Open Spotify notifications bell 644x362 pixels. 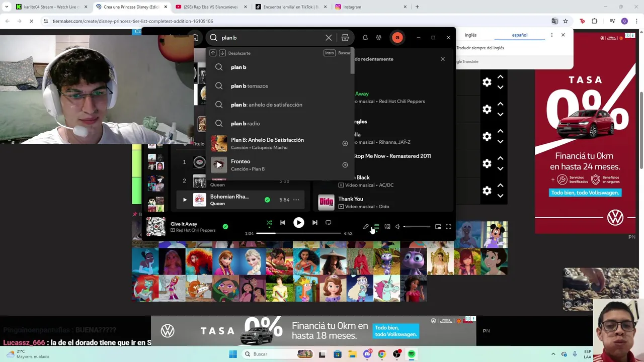point(365,38)
